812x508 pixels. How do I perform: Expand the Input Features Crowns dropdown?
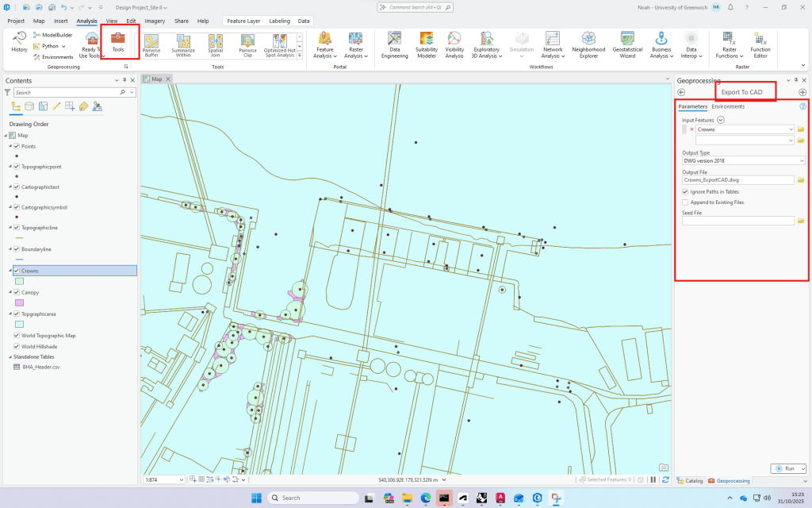point(791,129)
